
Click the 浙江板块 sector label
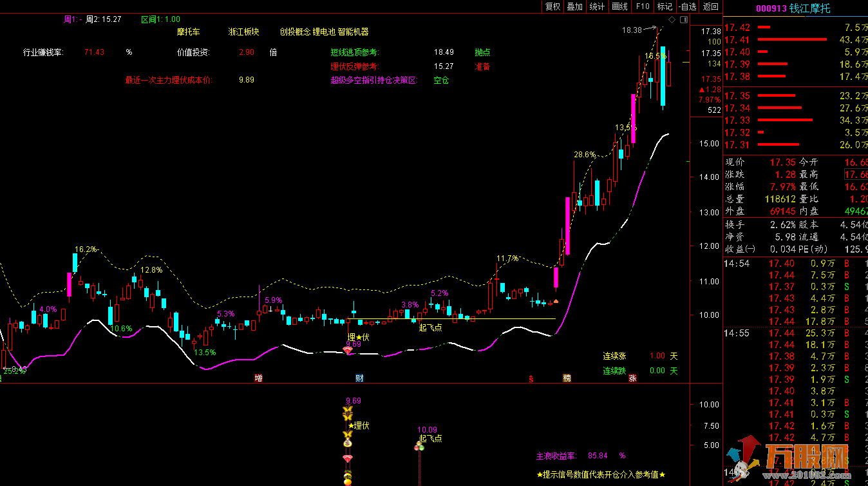[x=244, y=32]
